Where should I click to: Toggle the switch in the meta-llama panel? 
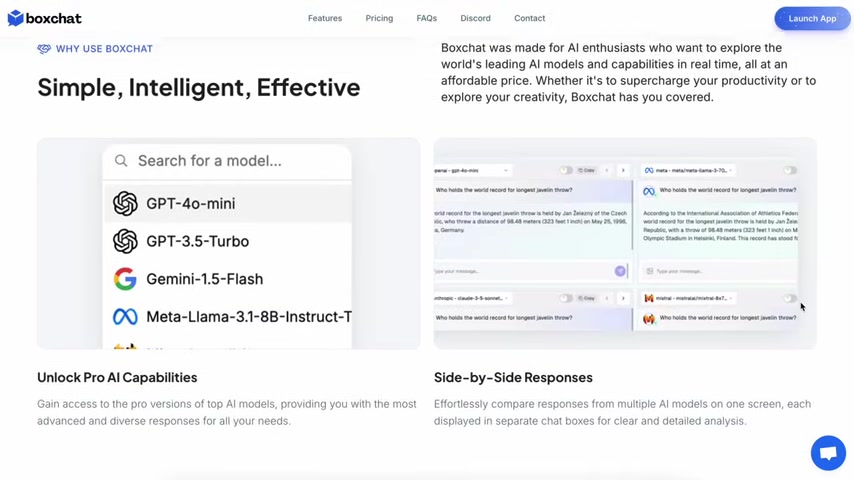pyautogui.click(x=790, y=171)
